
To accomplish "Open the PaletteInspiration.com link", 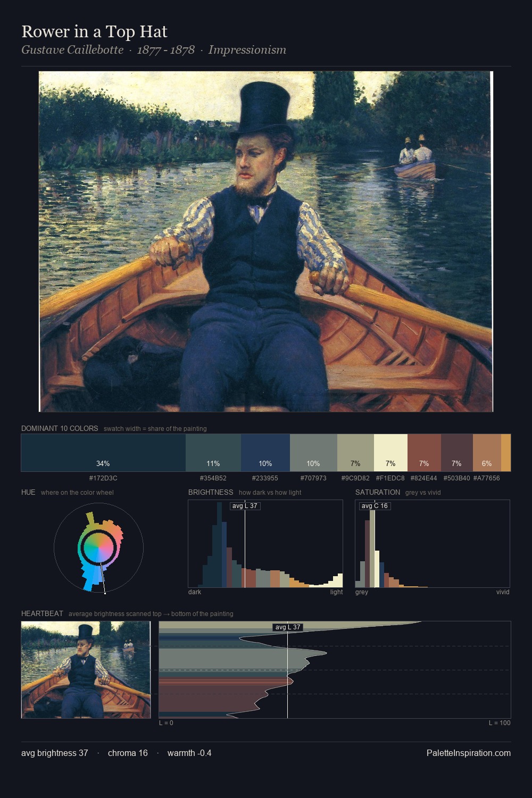I will click(x=469, y=753).
